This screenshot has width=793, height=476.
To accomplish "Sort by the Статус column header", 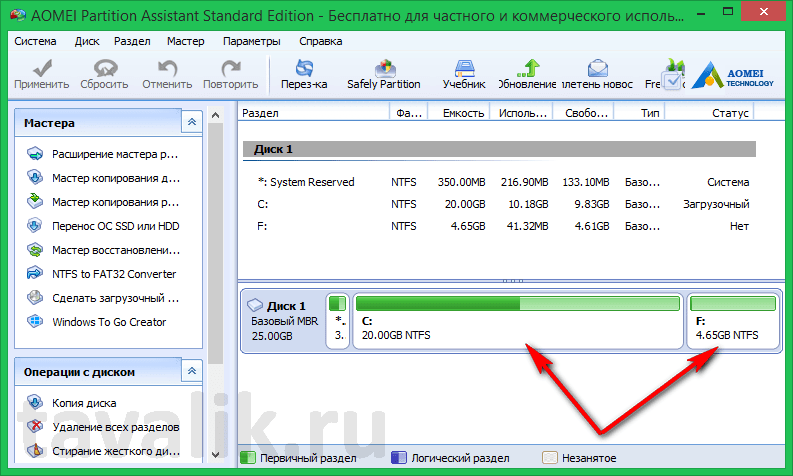I will click(x=709, y=113).
